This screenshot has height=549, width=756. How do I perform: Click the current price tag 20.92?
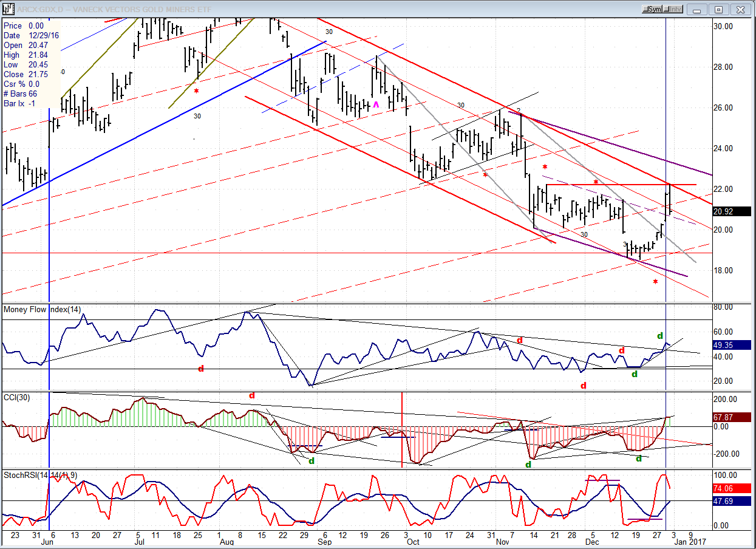732,211
